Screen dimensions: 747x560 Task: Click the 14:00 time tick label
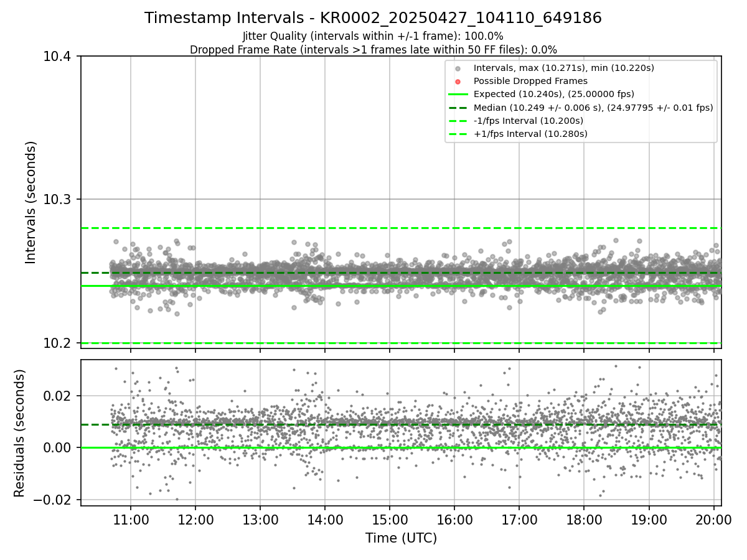[325, 520]
